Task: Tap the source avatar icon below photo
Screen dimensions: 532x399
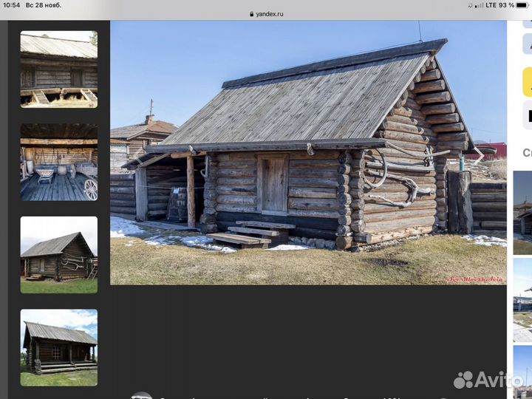Action: click(141, 396)
